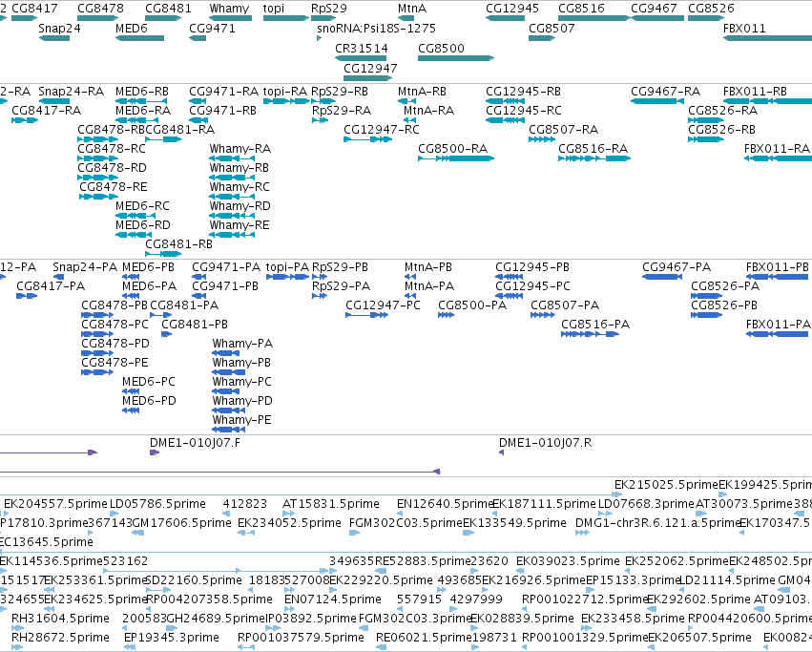Select EST RE52883.5prime
Screen dimensions: 812x652
pos(421,561)
